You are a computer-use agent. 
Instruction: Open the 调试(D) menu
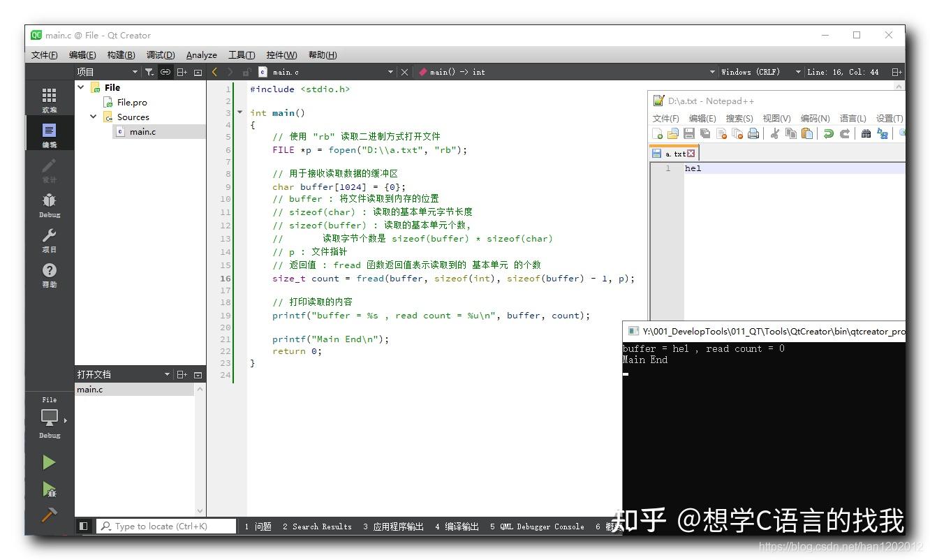click(160, 54)
